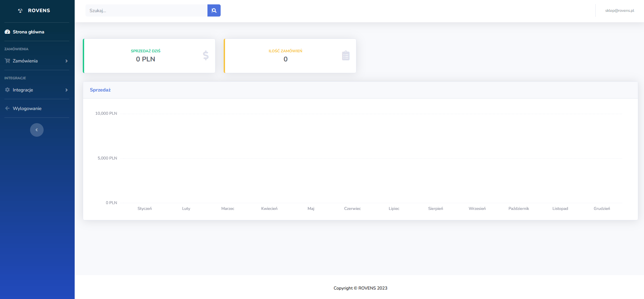Click the dashboard icon beside Strona główna
644x299 pixels.
click(7, 32)
